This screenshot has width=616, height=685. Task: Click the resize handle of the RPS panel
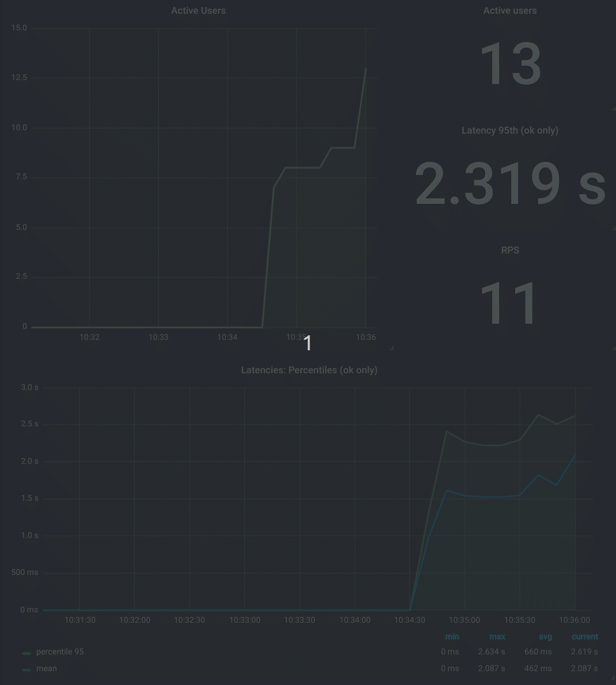(613, 348)
